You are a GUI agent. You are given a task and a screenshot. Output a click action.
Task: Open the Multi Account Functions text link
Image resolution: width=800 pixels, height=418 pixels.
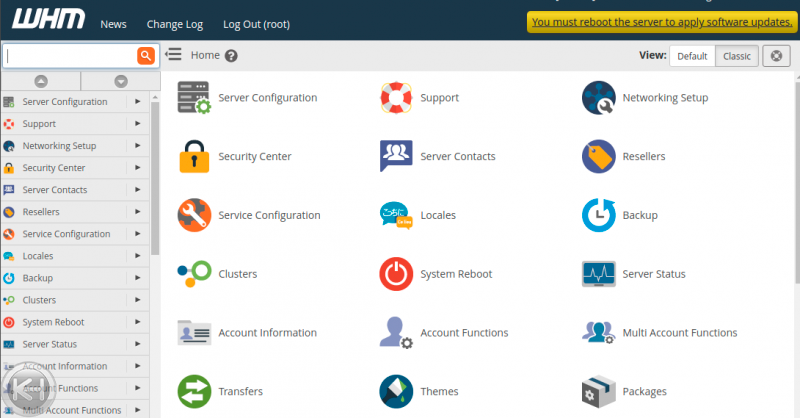(x=680, y=333)
